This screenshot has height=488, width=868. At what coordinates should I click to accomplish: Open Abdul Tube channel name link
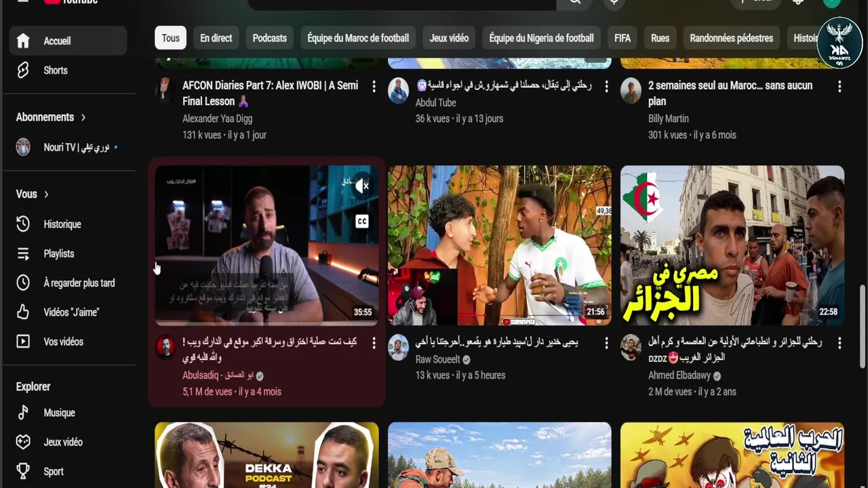435,102
